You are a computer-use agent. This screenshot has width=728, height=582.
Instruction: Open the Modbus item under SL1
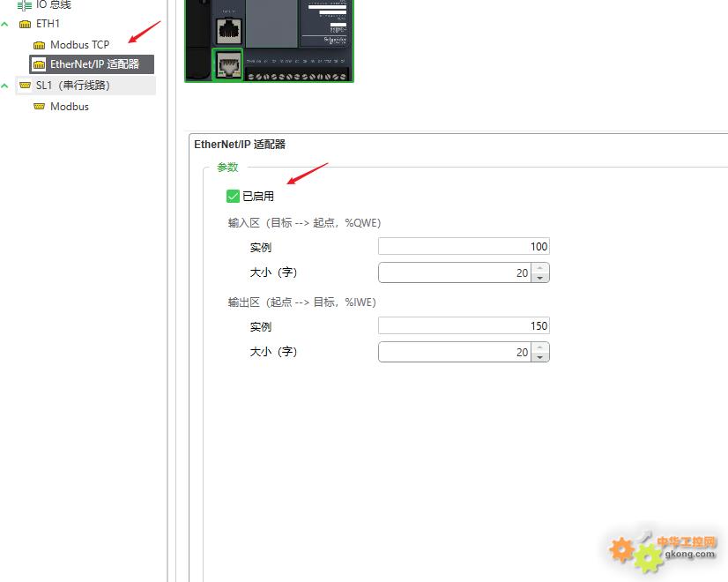click(69, 107)
